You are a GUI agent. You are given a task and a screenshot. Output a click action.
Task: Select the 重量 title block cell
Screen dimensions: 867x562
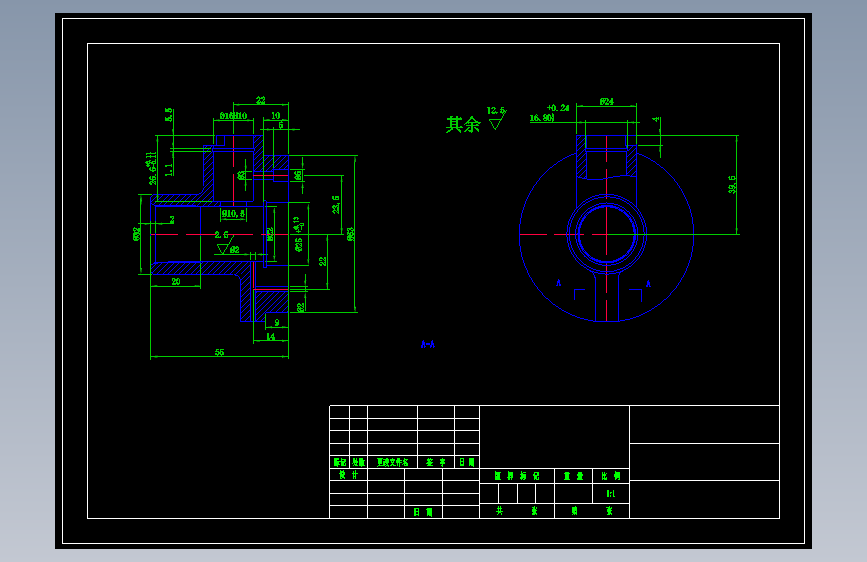[573, 476]
